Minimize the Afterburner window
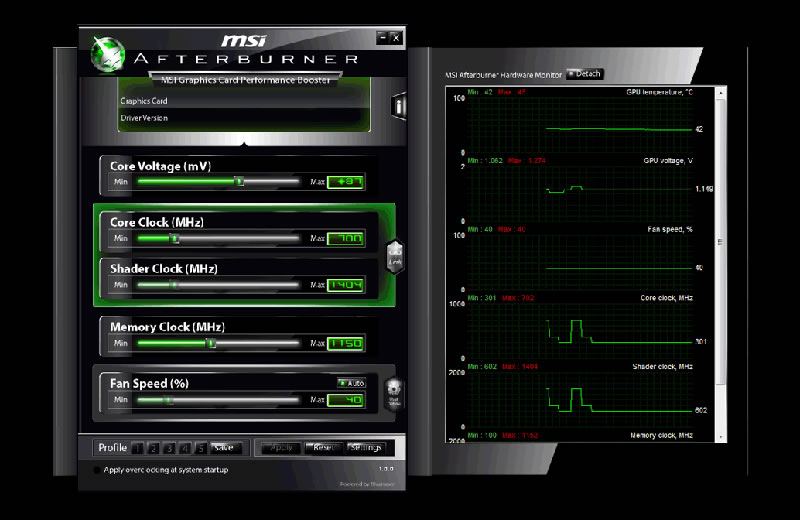Image resolution: width=800 pixels, height=520 pixels. tap(383, 37)
